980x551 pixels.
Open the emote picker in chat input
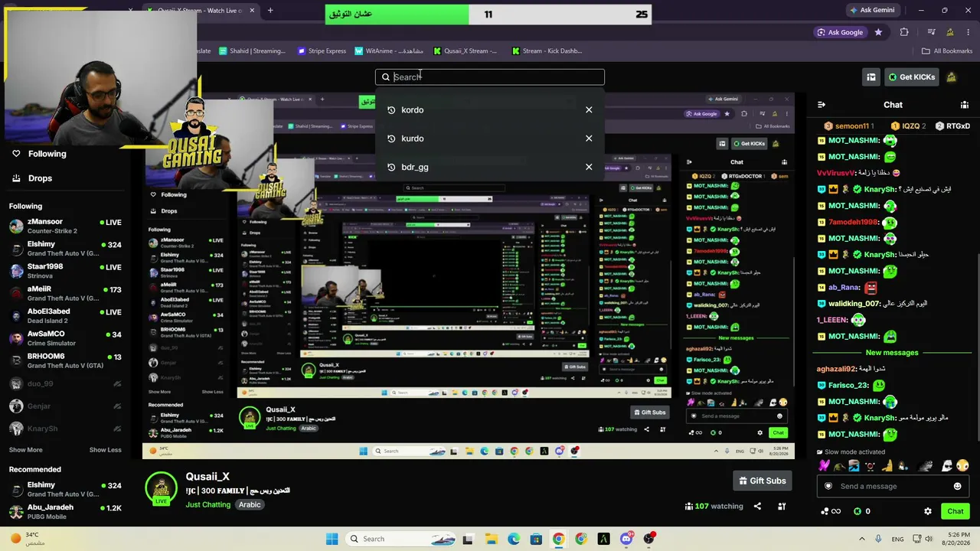click(957, 486)
